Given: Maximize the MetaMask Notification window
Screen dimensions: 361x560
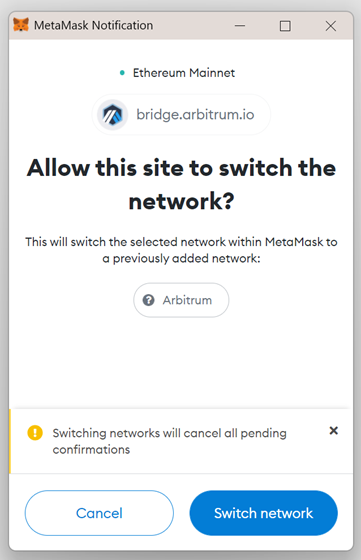Looking at the screenshot, I should [x=285, y=26].
